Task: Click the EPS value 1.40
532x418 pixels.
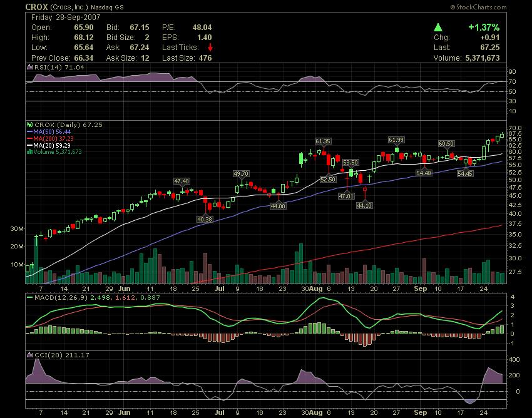Action: 204,38
